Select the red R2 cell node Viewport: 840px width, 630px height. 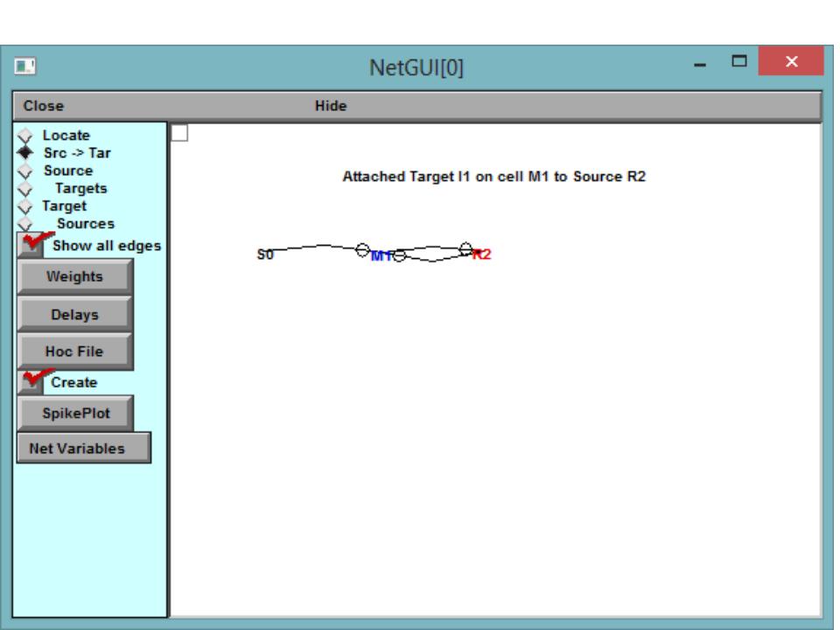[x=481, y=254]
